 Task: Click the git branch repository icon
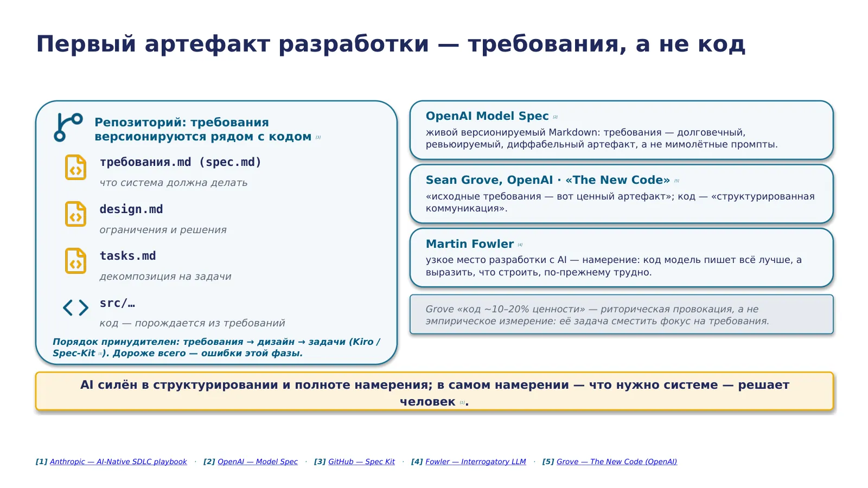pyautogui.click(x=68, y=127)
